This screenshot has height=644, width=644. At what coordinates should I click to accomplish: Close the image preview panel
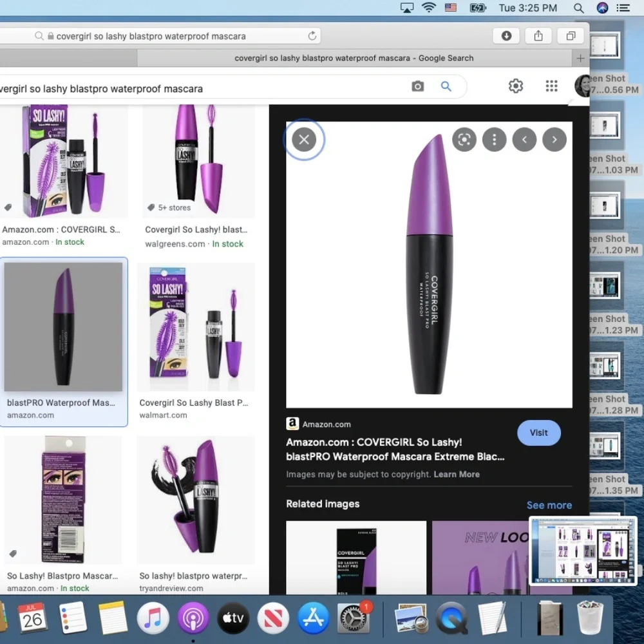click(x=304, y=140)
